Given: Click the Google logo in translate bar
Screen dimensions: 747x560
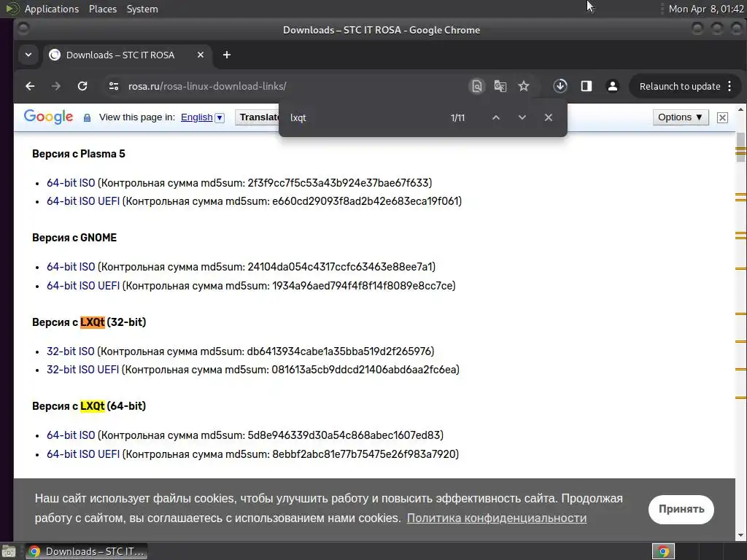Looking at the screenshot, I should (49, 117).
